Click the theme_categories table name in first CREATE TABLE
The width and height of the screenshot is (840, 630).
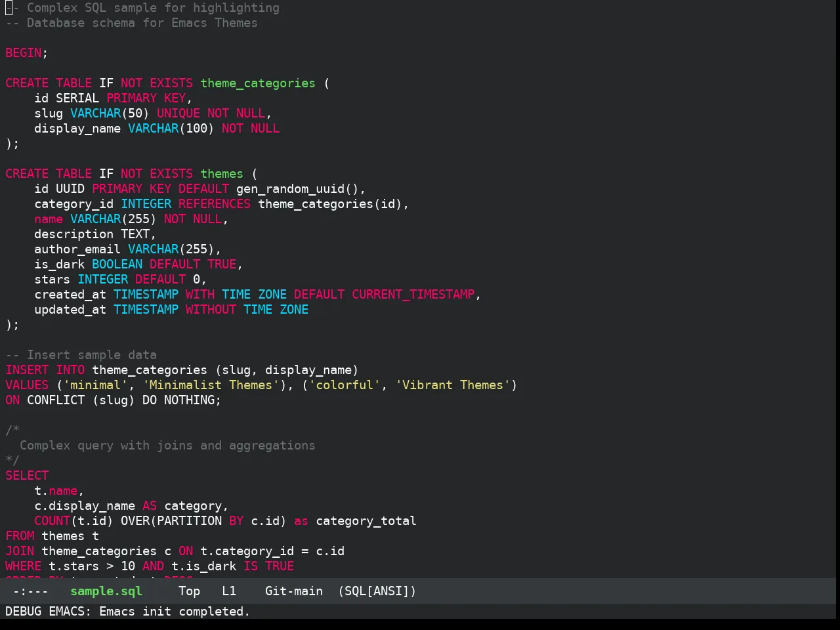(258, 83)
